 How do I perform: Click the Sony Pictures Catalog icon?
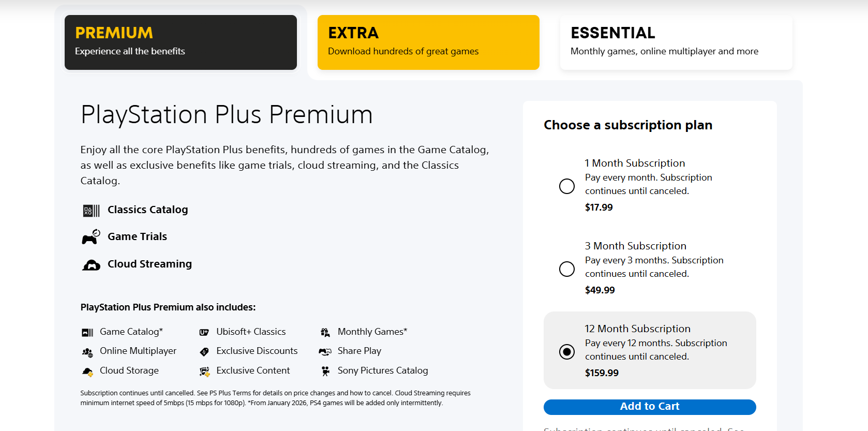325,371
